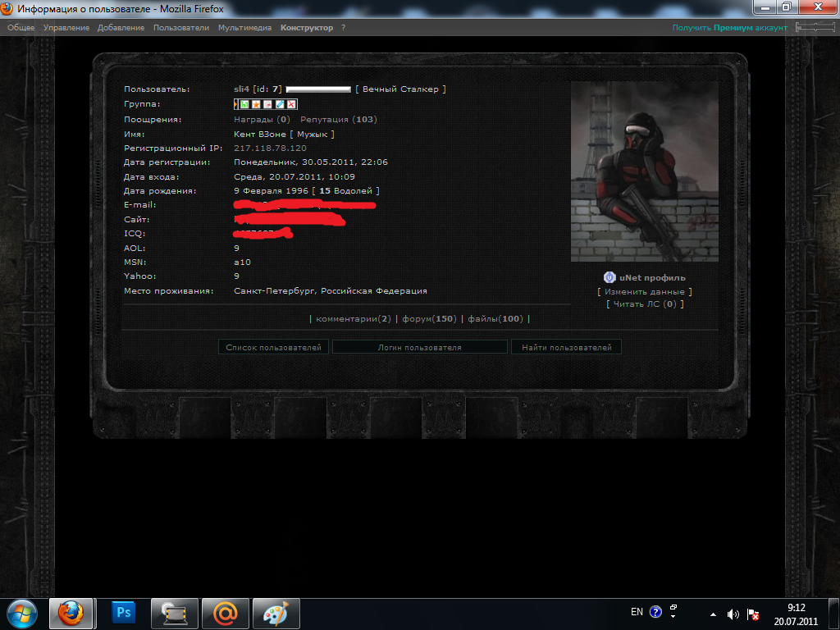This screenshot has width=840, height=630.
Task: Click the red X delete icon in Группа row
Action: [x=291, y=104]
